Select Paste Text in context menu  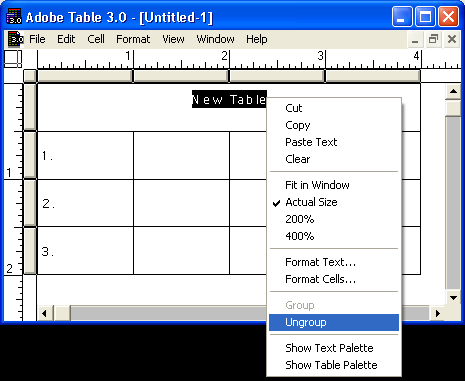[x=334, y=142]
